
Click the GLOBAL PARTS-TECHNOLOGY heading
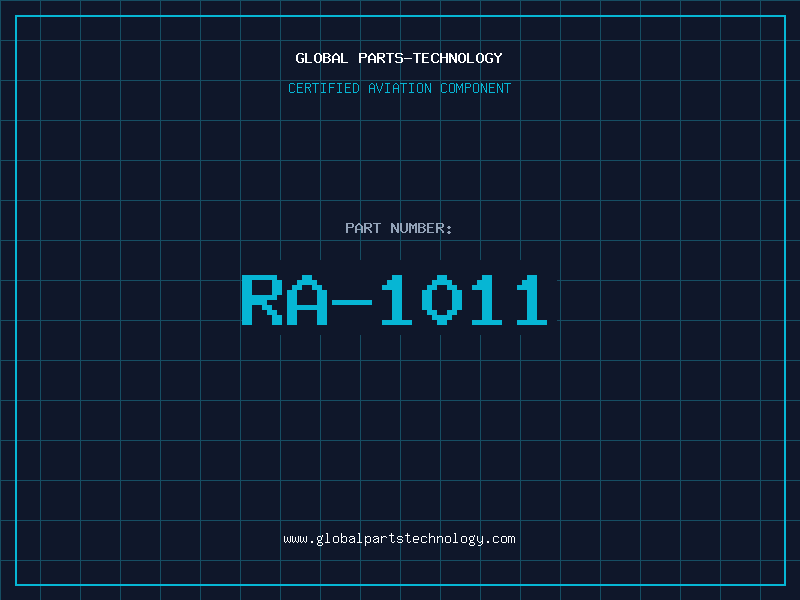[399, 59]
